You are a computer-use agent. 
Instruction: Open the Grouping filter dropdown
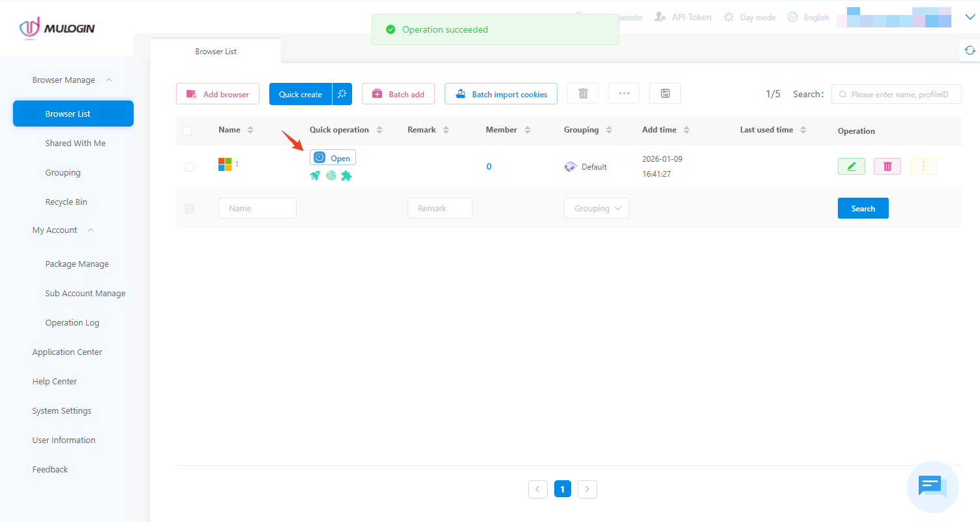(x=596, y=208)
